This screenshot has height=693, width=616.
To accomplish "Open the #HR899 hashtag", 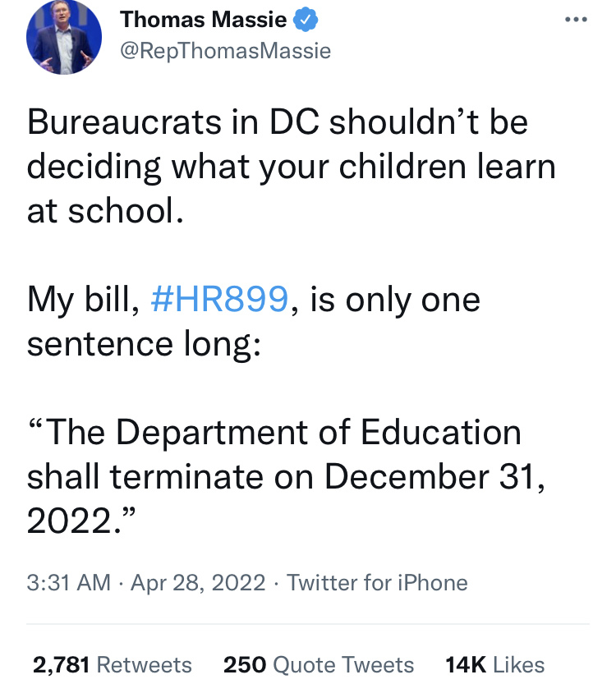I will pos(220,300).
